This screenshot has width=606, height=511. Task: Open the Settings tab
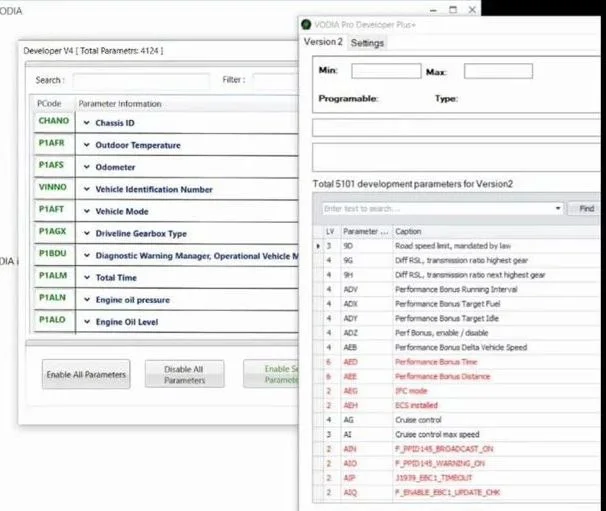pyautogui.click(x=367, y=43)
